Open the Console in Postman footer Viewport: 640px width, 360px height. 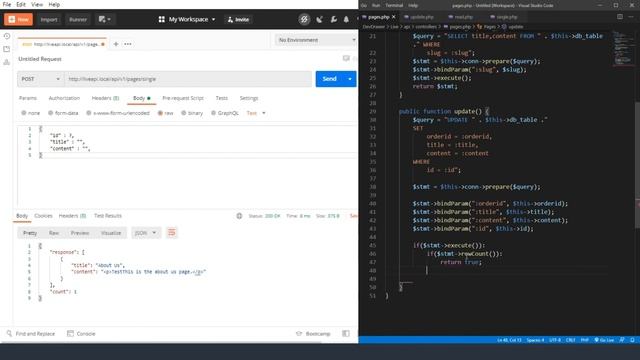point(81,334)
